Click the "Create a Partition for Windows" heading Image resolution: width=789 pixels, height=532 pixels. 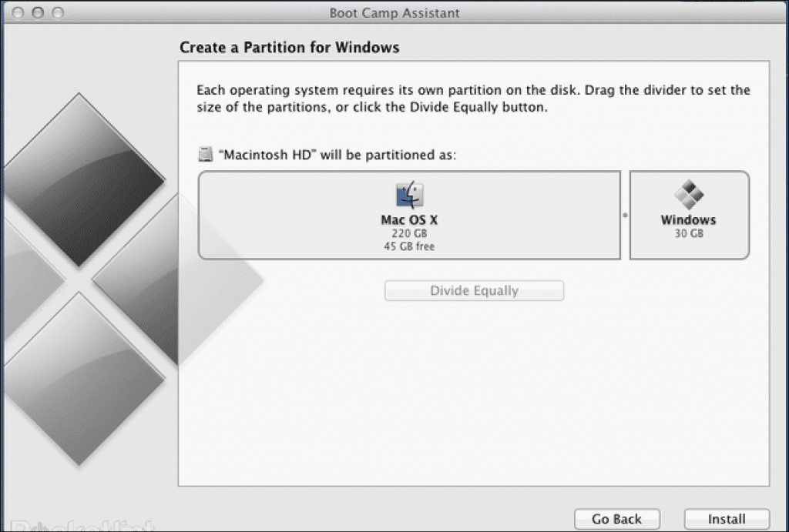tap(290, 47)
